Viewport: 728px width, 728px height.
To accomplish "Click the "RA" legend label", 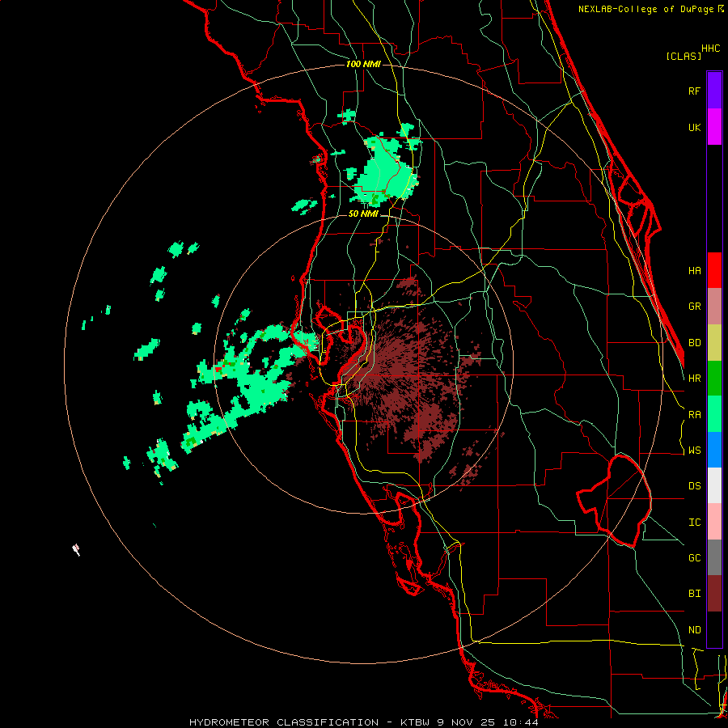I will 694,415.
